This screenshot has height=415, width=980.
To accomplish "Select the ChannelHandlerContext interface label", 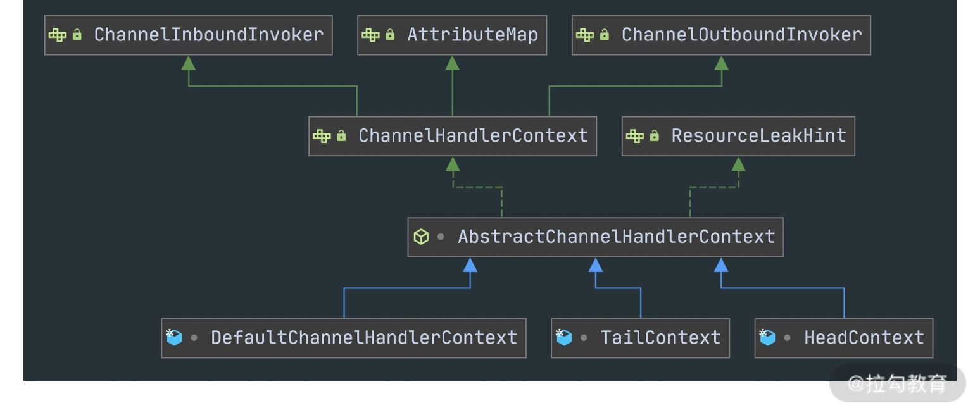I will (473, 135).
